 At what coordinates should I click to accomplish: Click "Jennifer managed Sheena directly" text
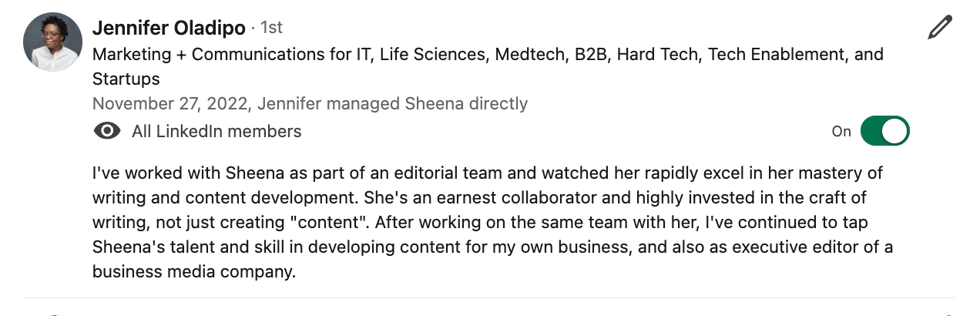click(x=393, y=103)
